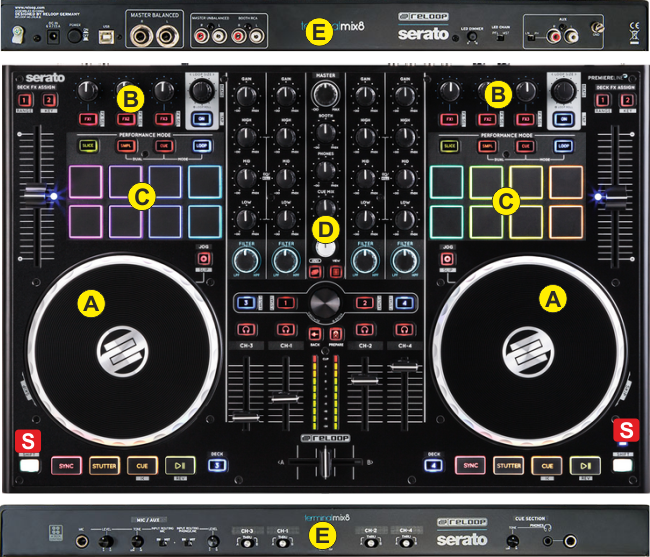This screenshot has width=650, height=557.
Task: Start playback with left deck play/pause
Action: click(180, 465)
